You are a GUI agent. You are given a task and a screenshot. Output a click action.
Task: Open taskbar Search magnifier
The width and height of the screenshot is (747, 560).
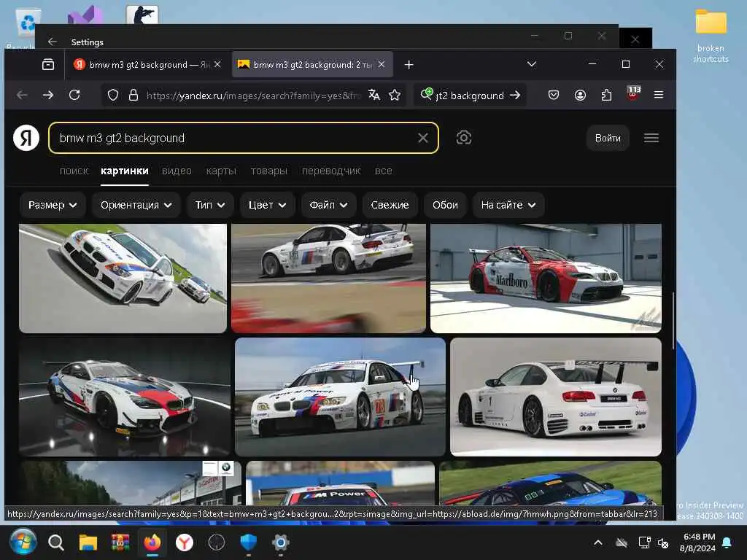(55, 542)
